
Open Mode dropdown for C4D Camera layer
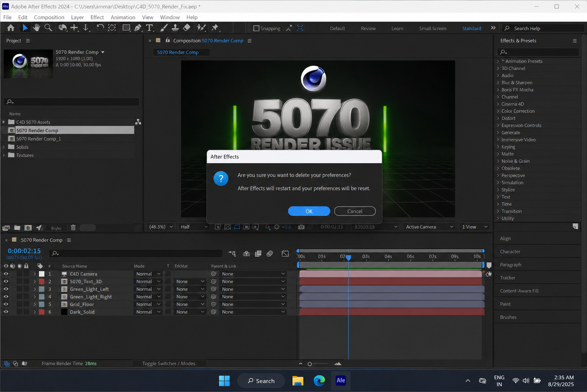coord(148,274)
